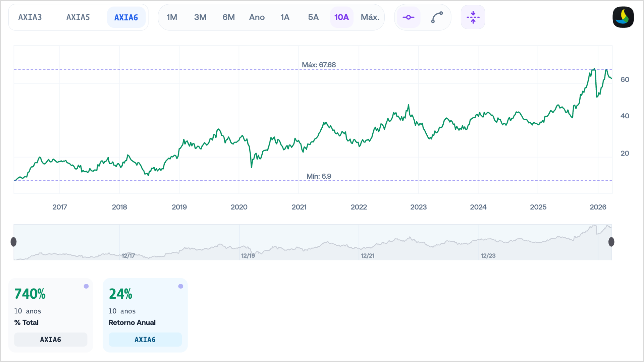Grab the right range slider handle

(611, 242)
